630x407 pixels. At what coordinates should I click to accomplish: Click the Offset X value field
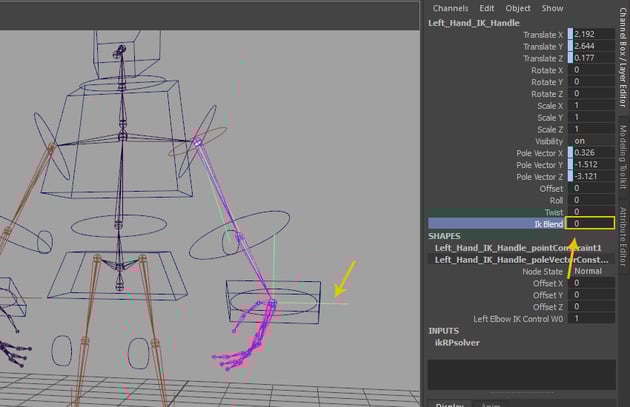coord(591,283)
